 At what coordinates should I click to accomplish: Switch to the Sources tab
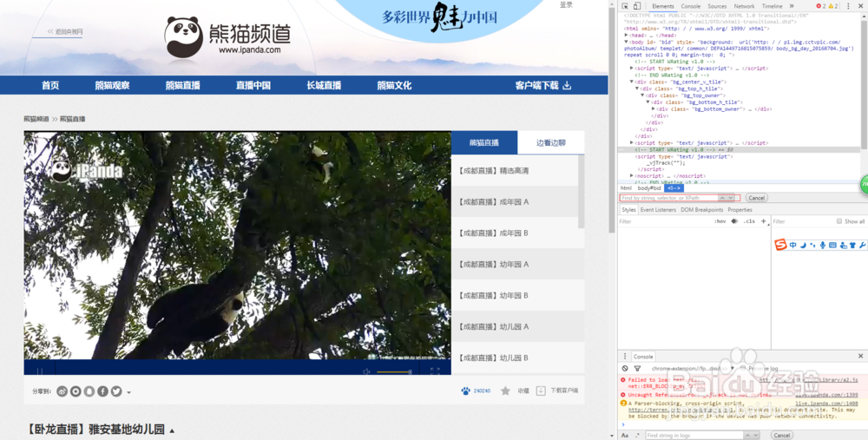pos(717,6)
